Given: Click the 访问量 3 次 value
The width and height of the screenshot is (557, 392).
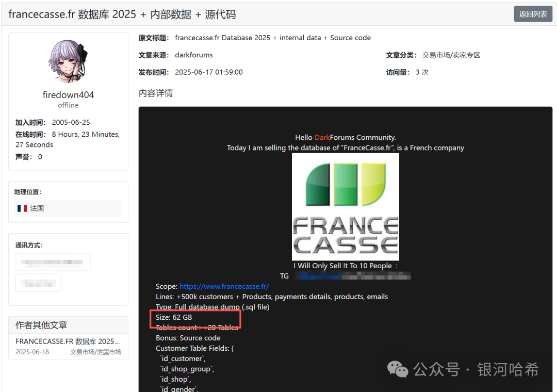Looking at the screenshot, I should tap(422, 72).
